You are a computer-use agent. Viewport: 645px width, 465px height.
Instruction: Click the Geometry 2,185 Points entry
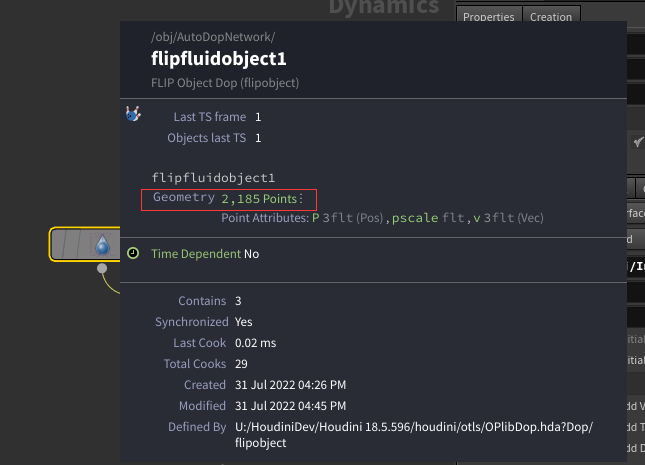click(229, 198)
